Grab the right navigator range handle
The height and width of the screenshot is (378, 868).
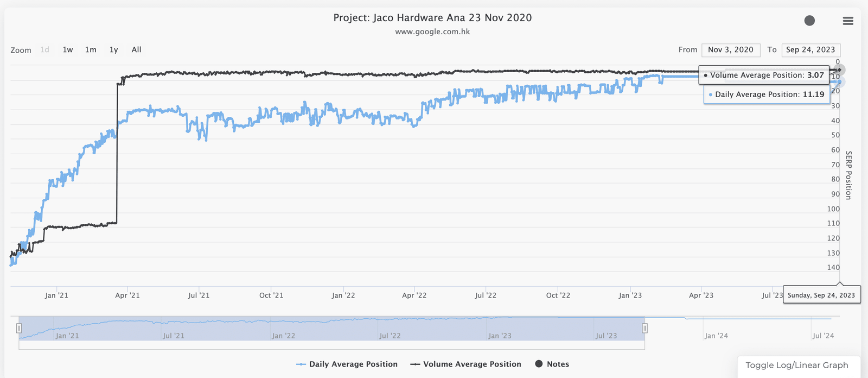[644, 328]
